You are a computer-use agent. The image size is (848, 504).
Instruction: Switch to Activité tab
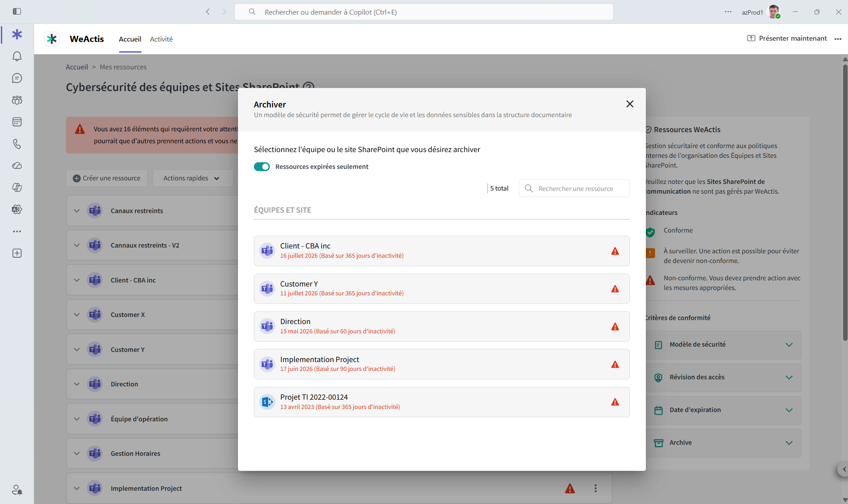(x=161, y=39)
